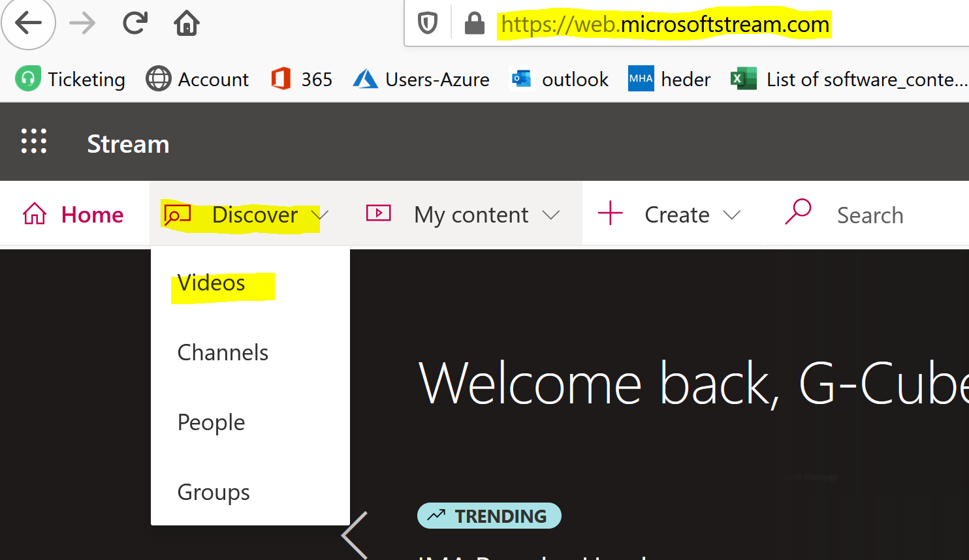This screenshot has width=969, height=560.
Task: Open the 365 Office bookmark
Action: click(x=302, y=79)
